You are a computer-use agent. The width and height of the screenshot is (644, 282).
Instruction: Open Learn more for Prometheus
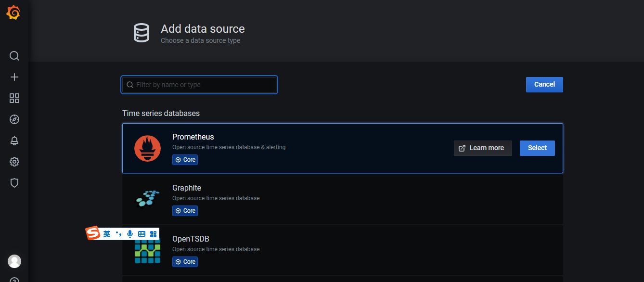pyautogui.click(x=483, y=148)
